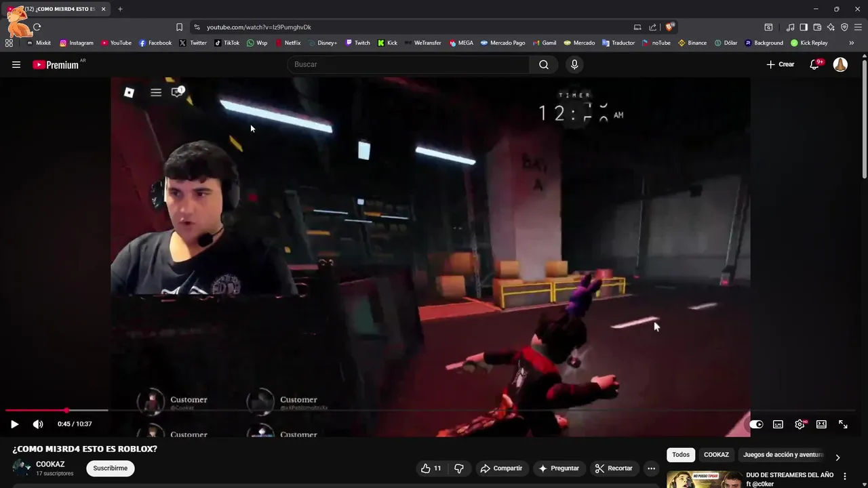
Task: Open video settings gear
Action: coord(800,424)
